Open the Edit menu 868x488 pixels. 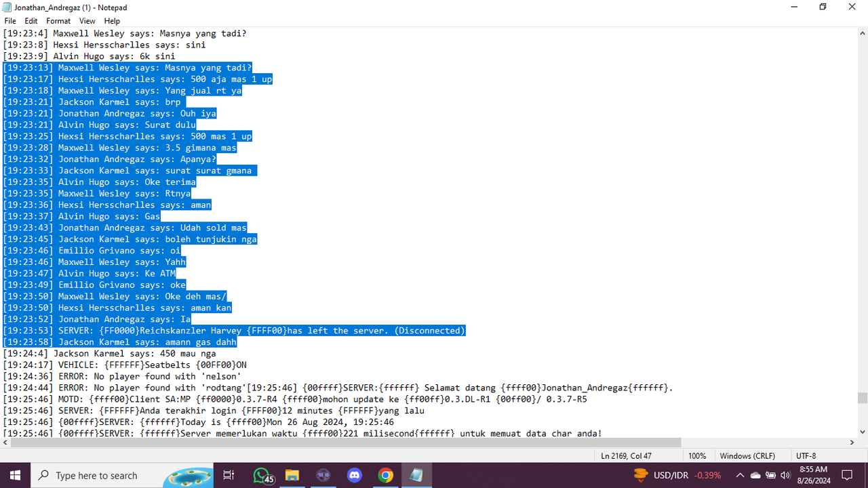click(x=31, y=21)
